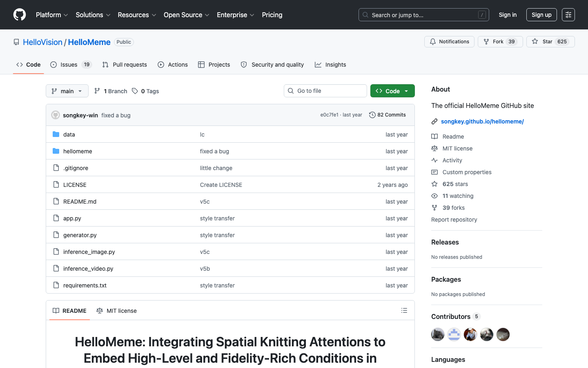Open the Projects tab
Viewport: 588px width, 368px height.
(x=214, y=65)
